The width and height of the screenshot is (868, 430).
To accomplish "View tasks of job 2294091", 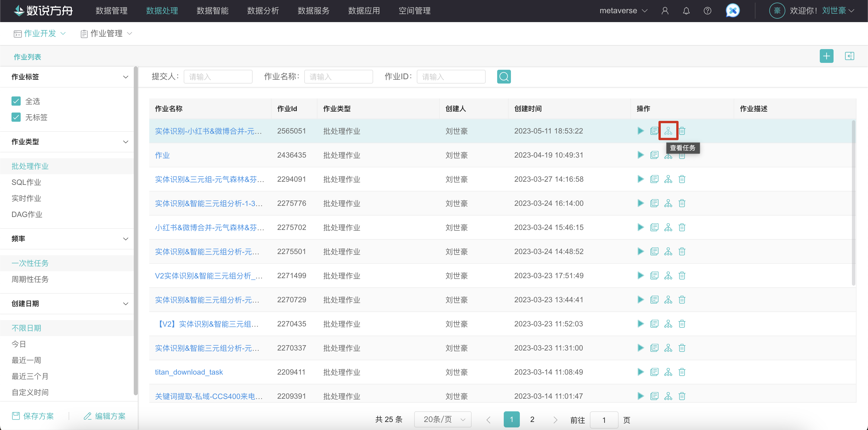I will pos(668,179).
